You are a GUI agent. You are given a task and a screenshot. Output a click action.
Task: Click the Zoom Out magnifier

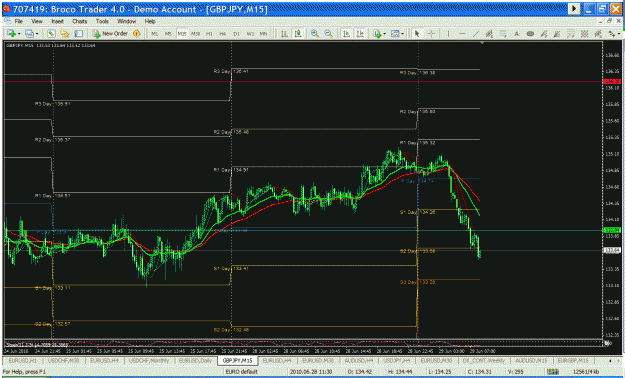coord(328,34)
